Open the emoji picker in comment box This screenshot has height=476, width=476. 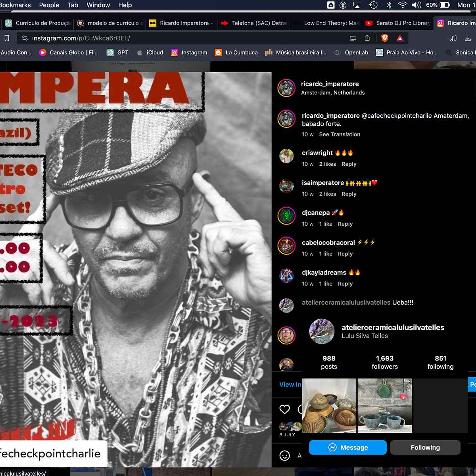pyautogui.click(x=284, y=455)
